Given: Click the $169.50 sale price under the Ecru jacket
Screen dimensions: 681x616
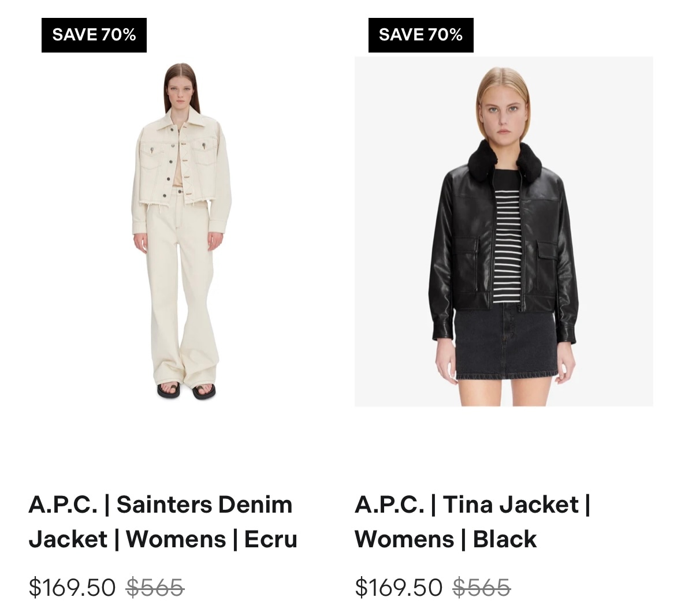Looking at the screenshot, I should pyautogui.click(x=72, y=587).
